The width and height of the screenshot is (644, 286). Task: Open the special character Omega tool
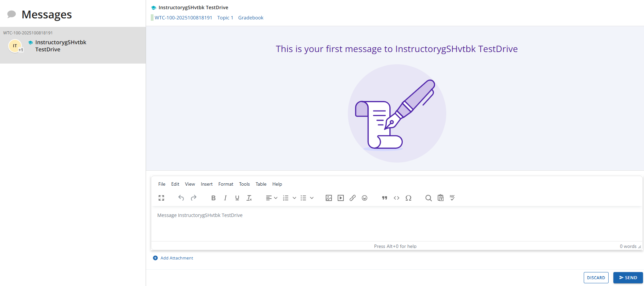point(408,198)
